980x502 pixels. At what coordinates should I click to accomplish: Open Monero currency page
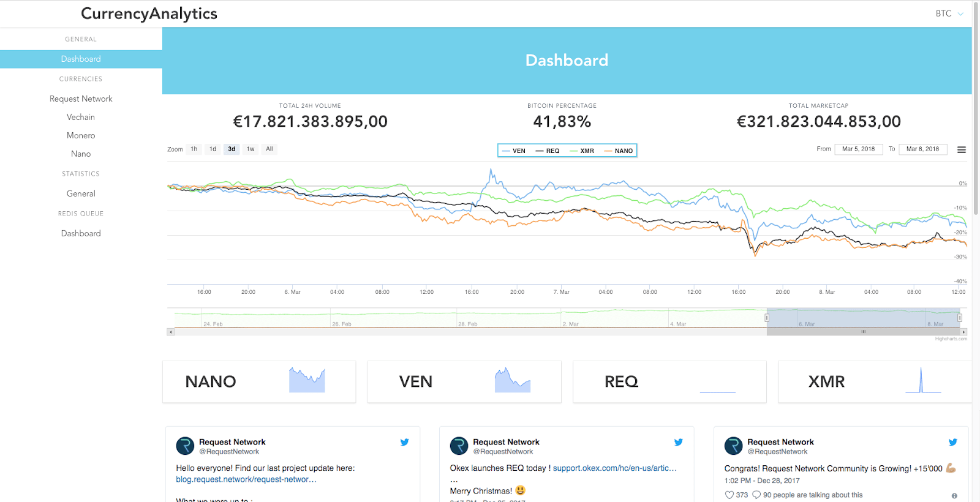coord(81,135)
